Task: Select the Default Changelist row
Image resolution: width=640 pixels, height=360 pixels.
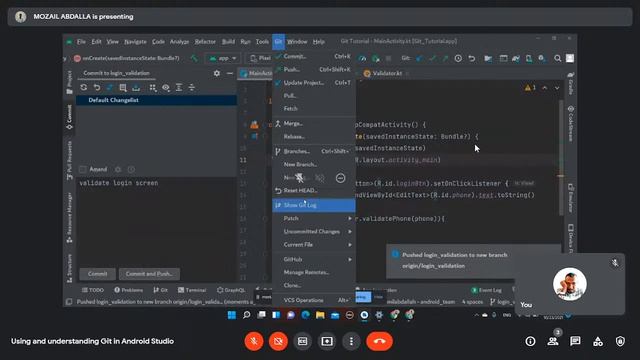Action: pos(156,100)
